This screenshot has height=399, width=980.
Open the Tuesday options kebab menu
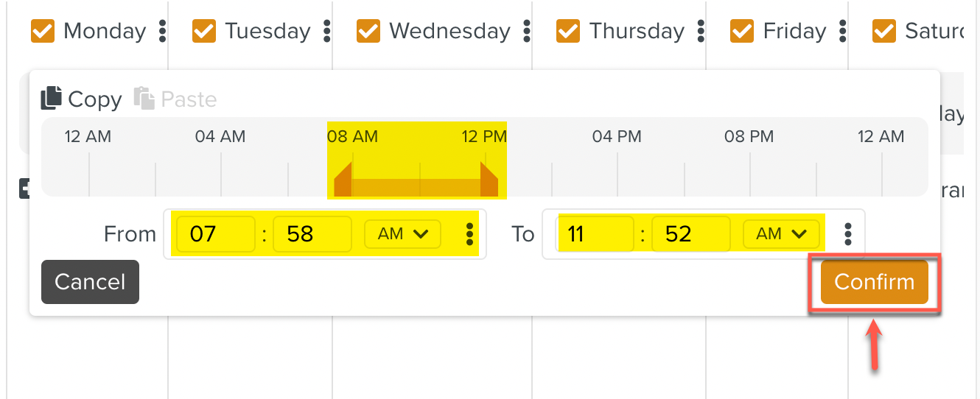coord(326,31)
